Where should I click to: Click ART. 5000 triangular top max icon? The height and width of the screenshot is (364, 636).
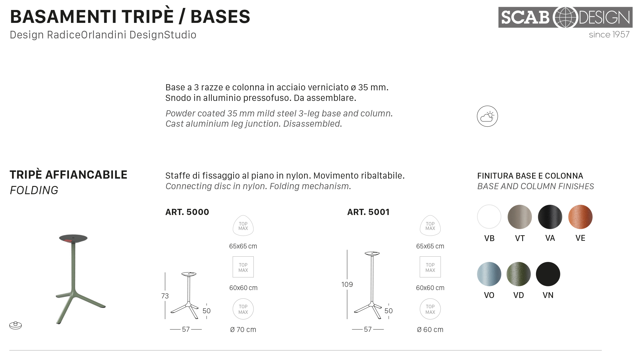243,226
